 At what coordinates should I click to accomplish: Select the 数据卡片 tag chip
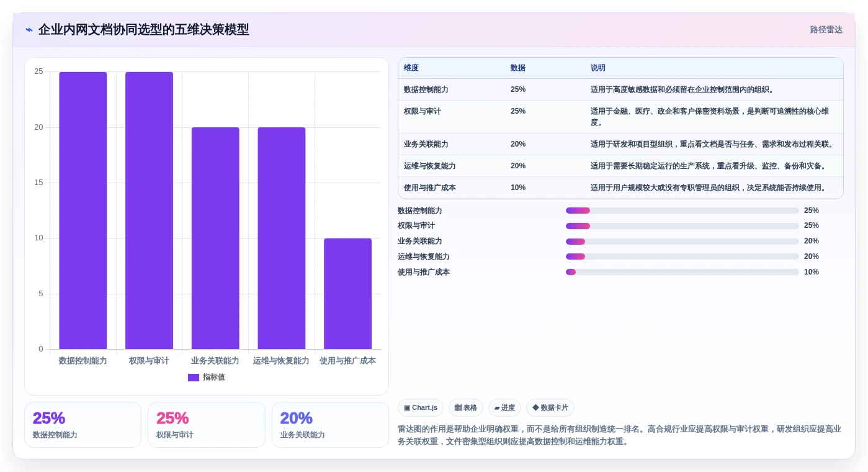[550, 408]
